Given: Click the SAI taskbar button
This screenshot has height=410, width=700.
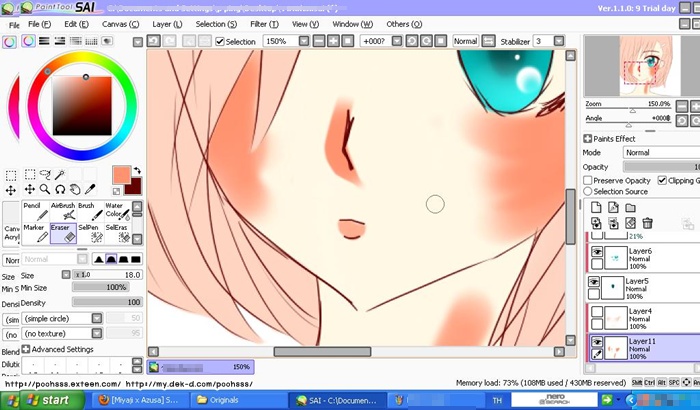Looking at the screenshot, I should pos(338,400).
